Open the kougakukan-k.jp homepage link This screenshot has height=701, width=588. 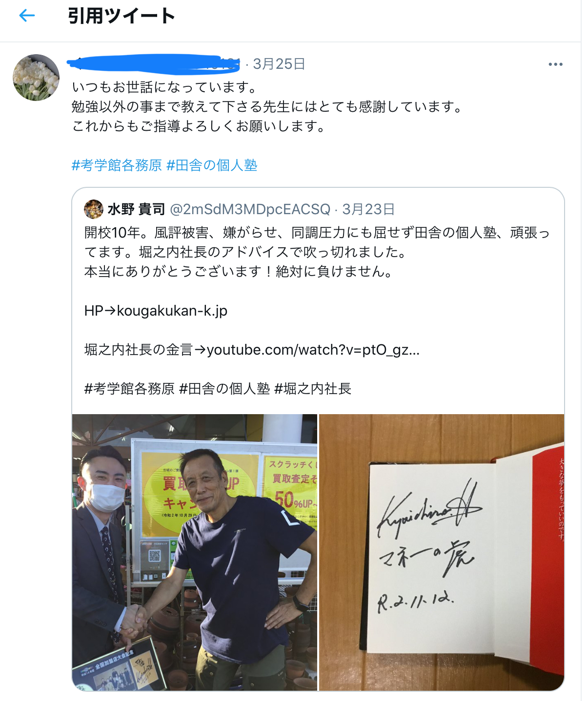pyautogui.click(x=172, y=311)
